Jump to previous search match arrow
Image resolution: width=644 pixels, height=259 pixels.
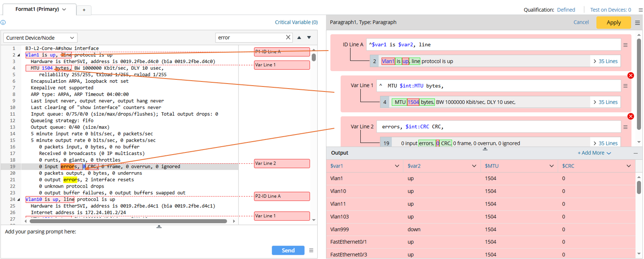point(299,38)
